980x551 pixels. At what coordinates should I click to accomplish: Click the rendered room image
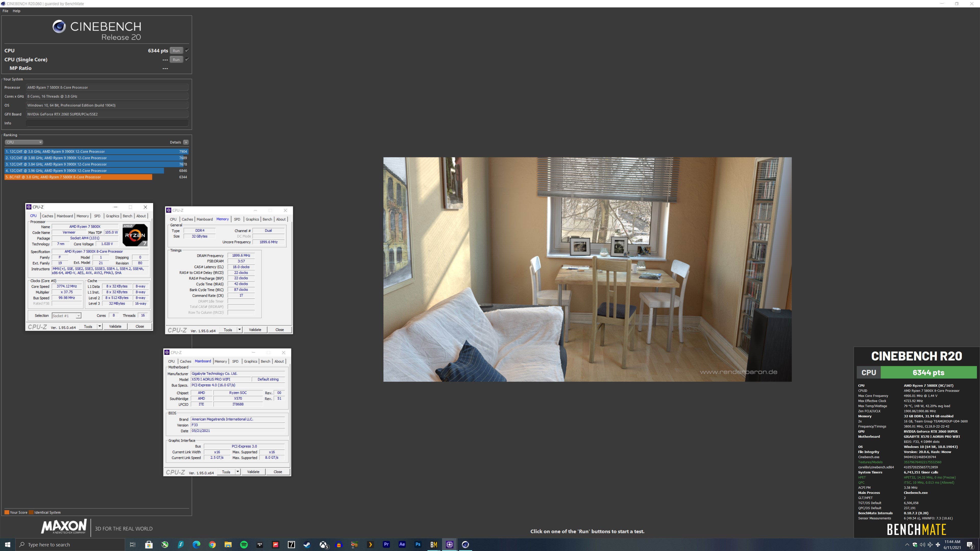coord(587,269)
